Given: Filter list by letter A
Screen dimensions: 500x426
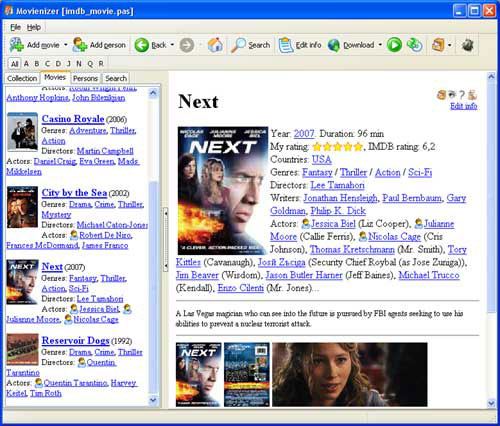Looking at the screenshot, I should 26,63.
